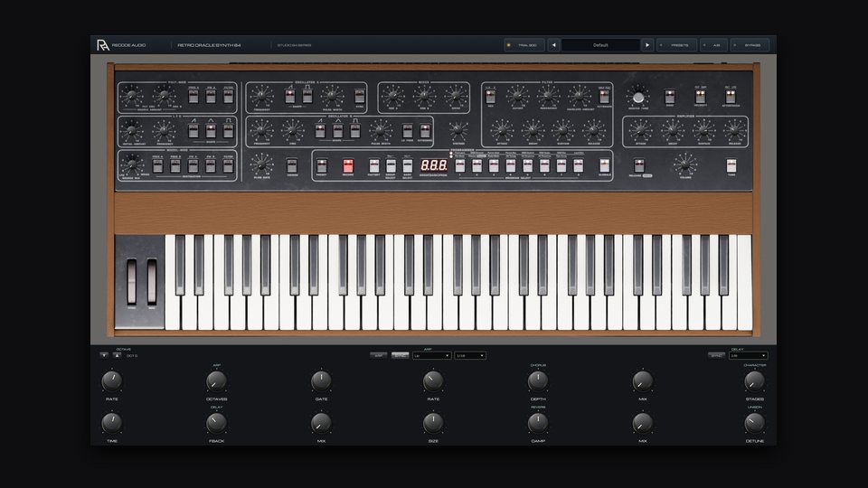Click the Trial mode button

(x=524, y=45)
